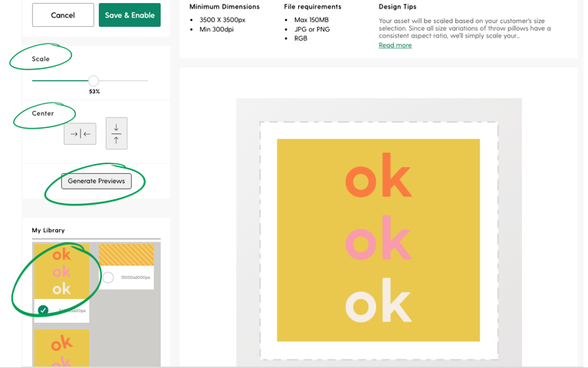Click the File requirements heading
Image resolution: width=588 pixels, height=368 pixels.
click(312, 7)
